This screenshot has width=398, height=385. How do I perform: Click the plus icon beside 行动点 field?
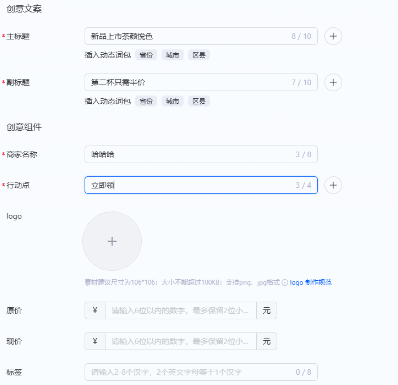[x=333, y=185]
